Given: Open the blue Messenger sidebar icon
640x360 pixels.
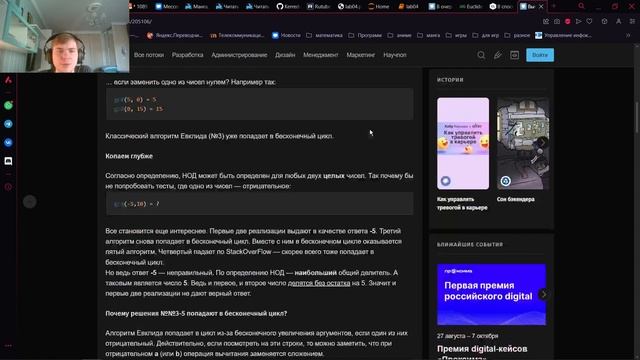Looking at the screenshot, I should pyautogui.click(x=8, y=142).
